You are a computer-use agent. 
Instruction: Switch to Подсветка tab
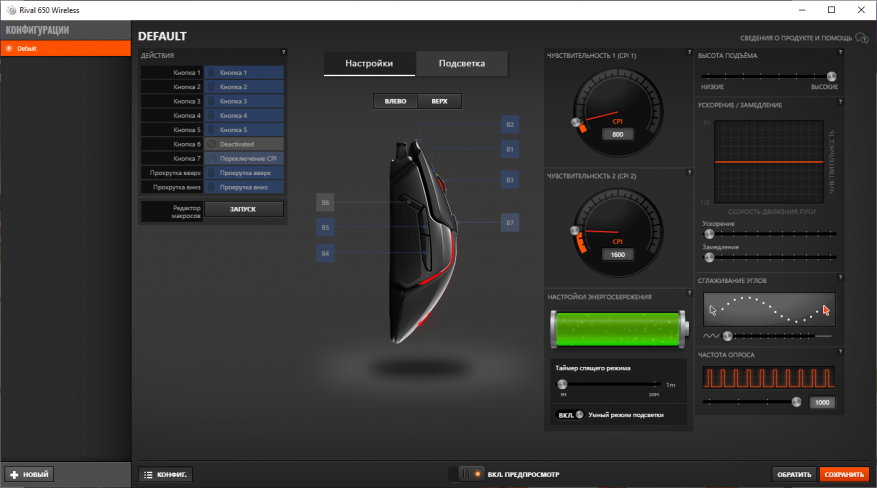(x=461, y=63)
